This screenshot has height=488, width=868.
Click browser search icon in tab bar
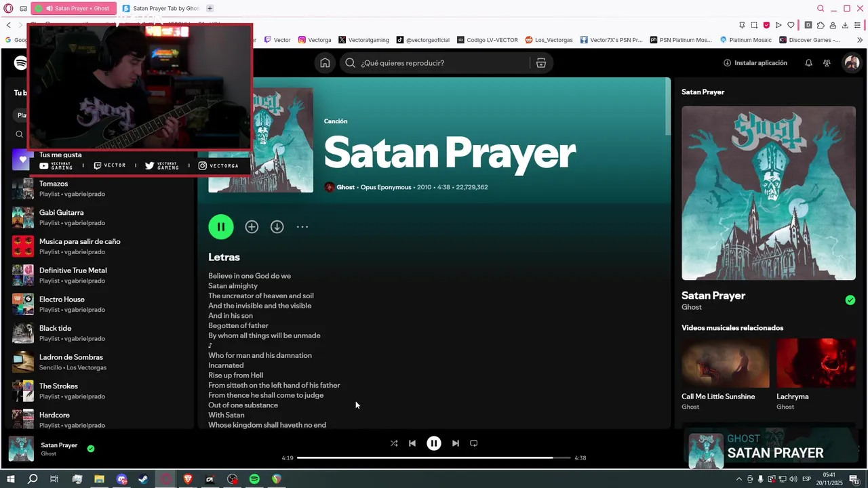pyautogui.click(x=821, y=8)
